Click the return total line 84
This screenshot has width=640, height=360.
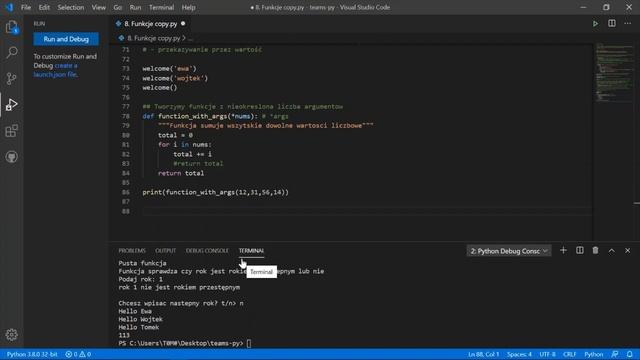coord(181,173)
